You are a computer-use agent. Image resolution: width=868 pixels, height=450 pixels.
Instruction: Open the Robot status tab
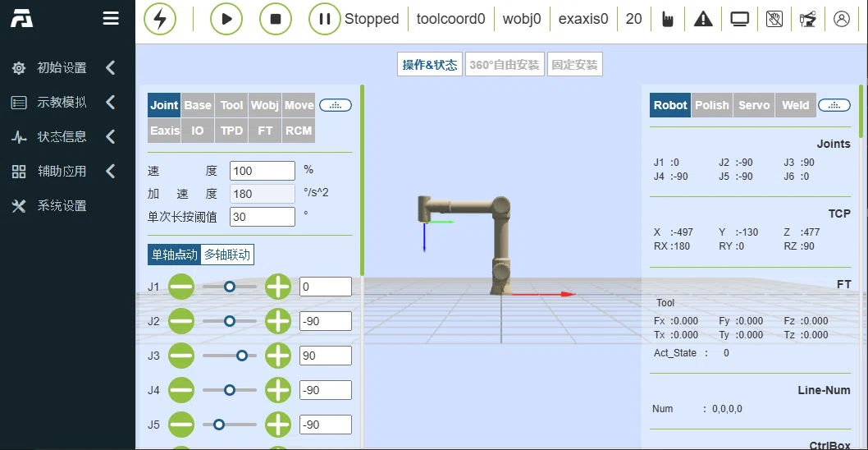pyautogui.click(x=669, y=105)
